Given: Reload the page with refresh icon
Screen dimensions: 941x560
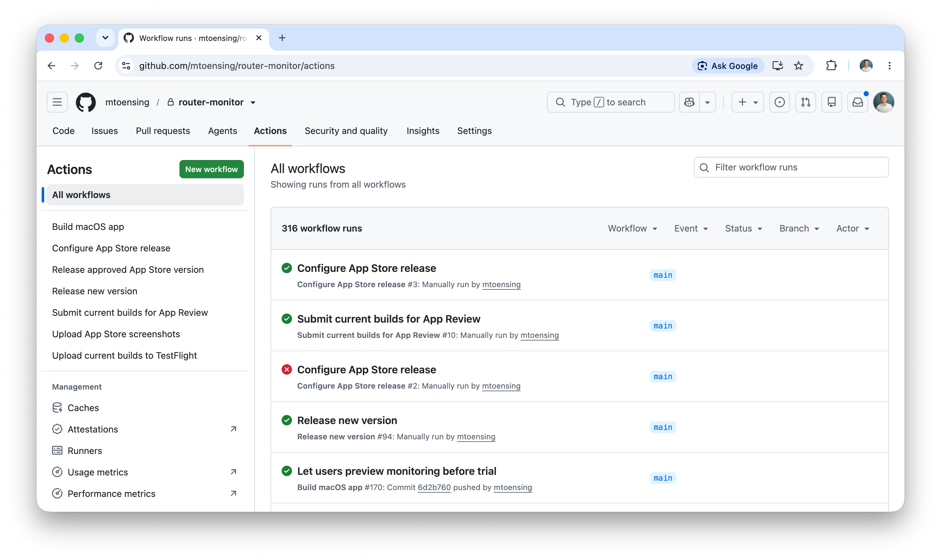Looking at the screenshot, I should coord(98,66).
